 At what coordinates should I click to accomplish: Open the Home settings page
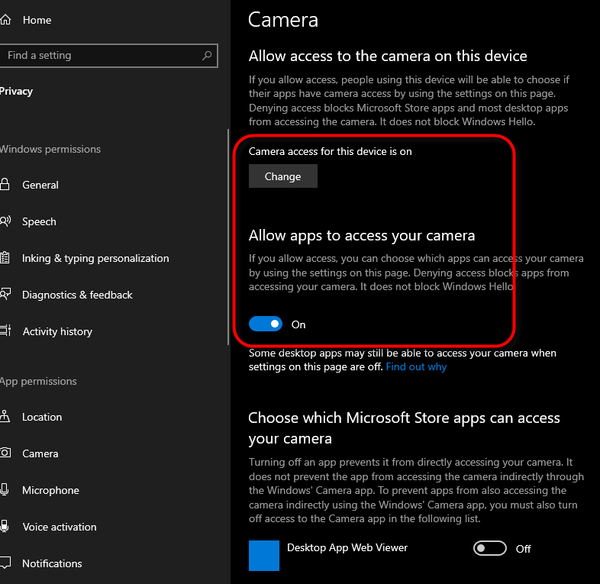[x=36, y=20]
